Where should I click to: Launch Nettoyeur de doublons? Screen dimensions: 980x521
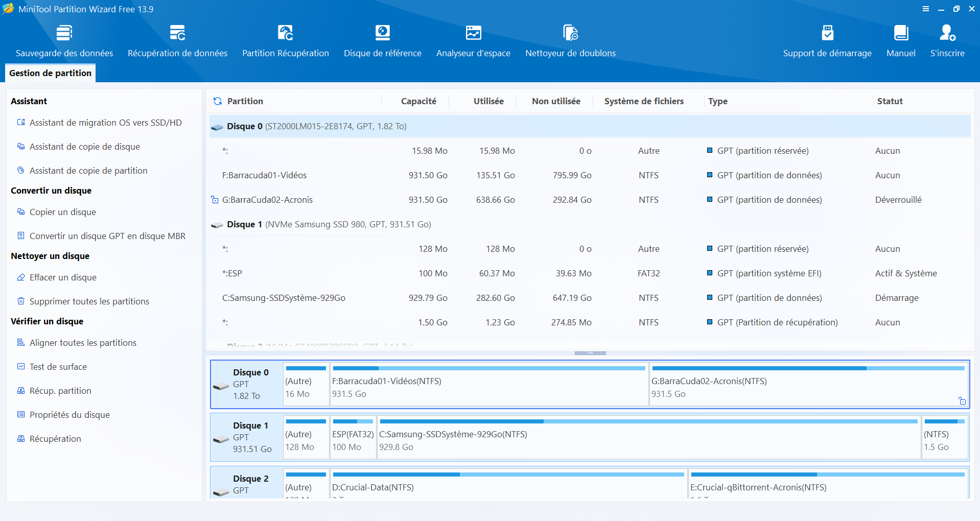tap(570, 41)
